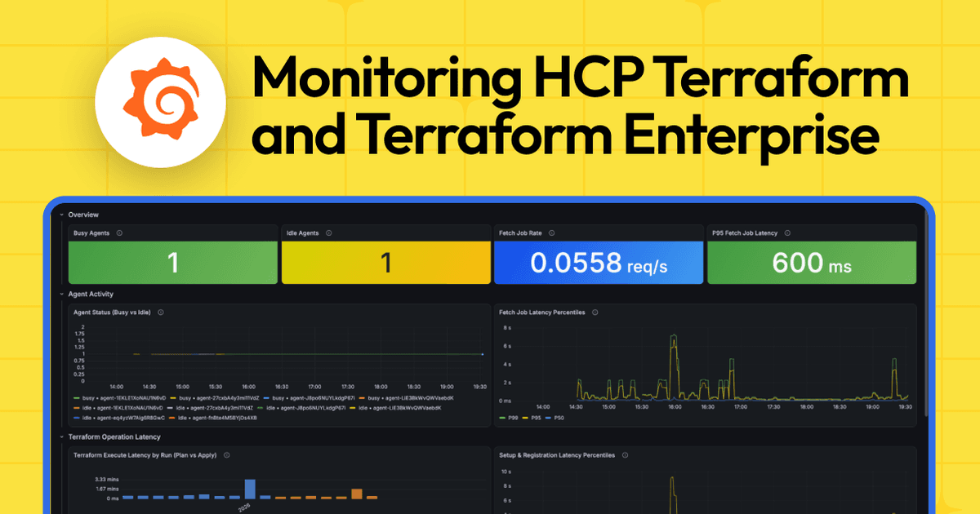Image resolution: width=980 pixels, height=514 pixels.
Task: Click the green Busy Agents stat value 1
Action: coord(173,262)
